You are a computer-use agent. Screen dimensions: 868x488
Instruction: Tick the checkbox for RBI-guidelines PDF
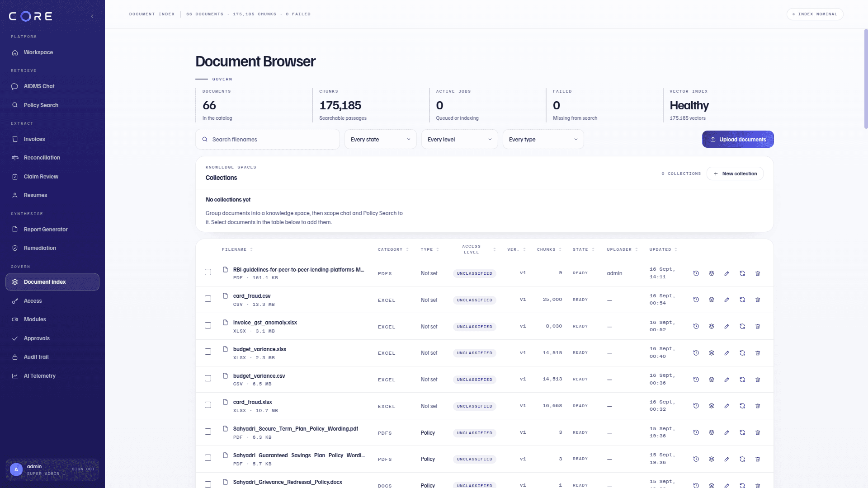click(x=208, y=272)
